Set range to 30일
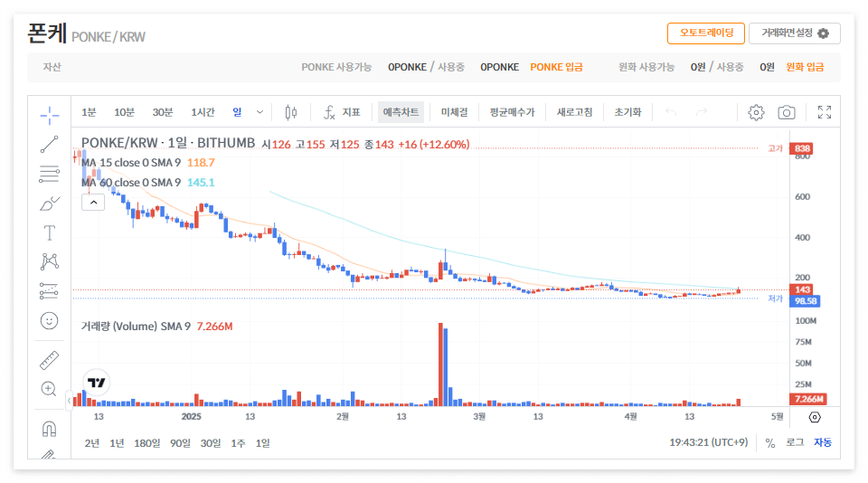Screen dimensions: 868x483 click(x=211, y=443)
